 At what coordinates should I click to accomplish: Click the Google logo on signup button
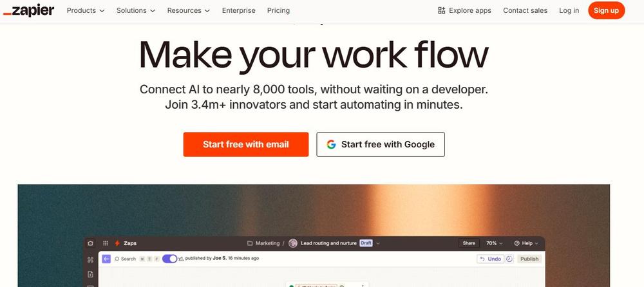click(x=331, y=145)
